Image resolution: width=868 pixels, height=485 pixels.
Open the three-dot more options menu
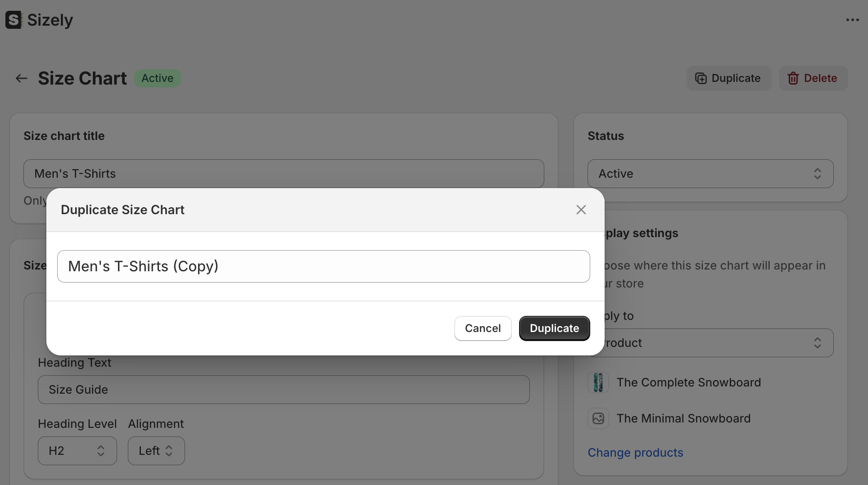[x=852, y=20]
